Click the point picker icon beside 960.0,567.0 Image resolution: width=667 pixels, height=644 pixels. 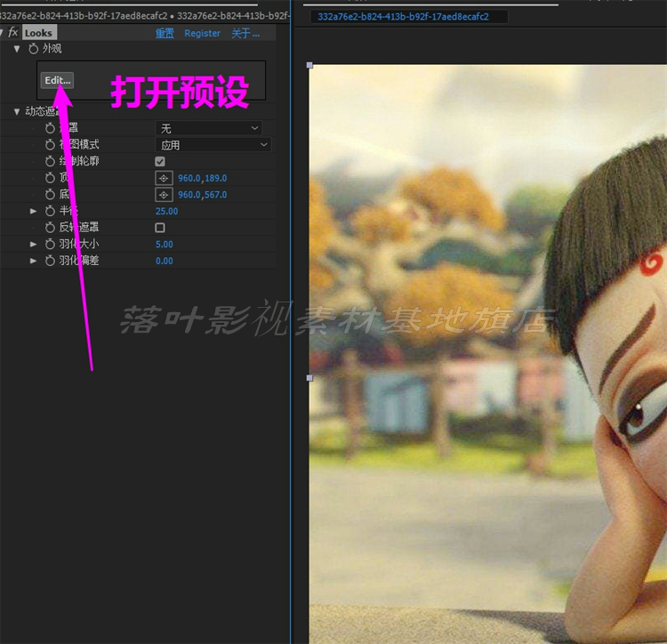pyautogui.click(x=164, y=195)
